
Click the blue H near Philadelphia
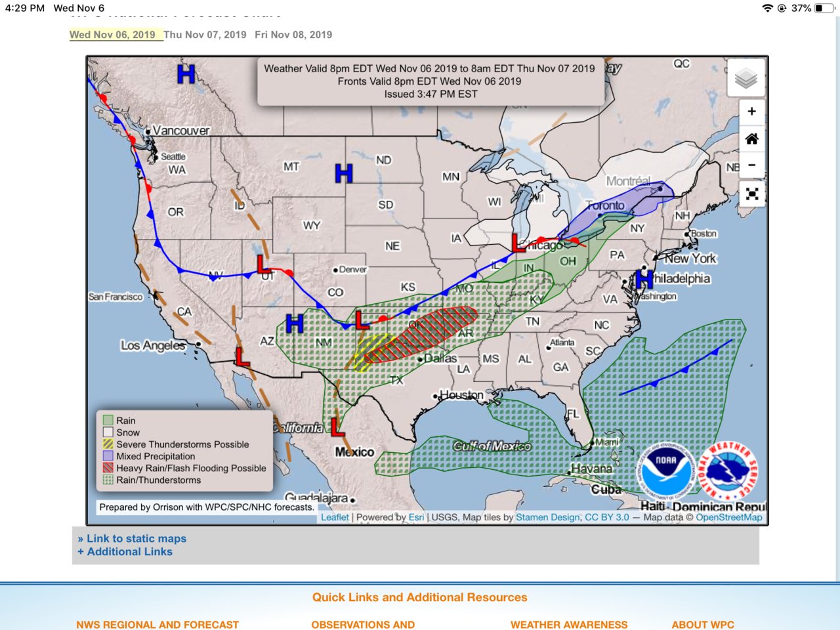click(x=644, y=279)
